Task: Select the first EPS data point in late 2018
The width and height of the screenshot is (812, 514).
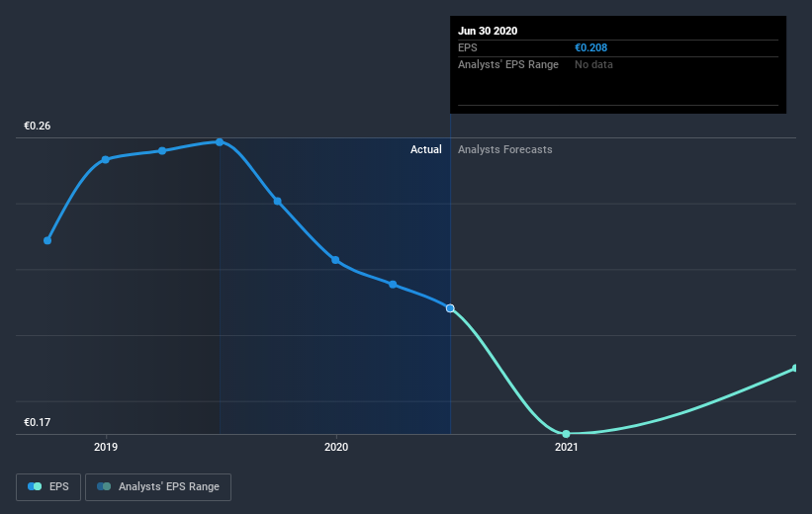Action: (47, 240)
